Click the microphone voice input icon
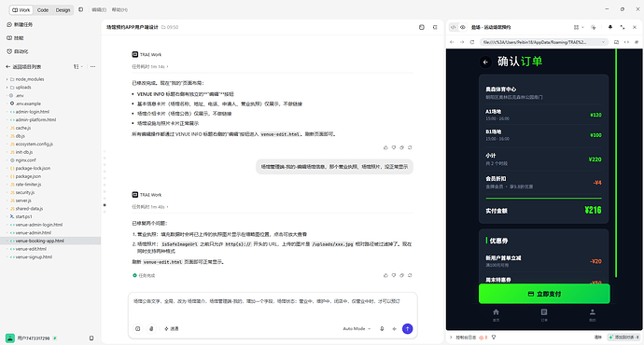The image size is (644, 345). tap(382, 328)
